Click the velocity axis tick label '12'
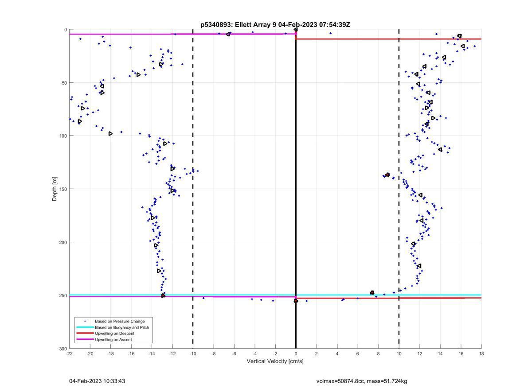 [x=420, y=353]
